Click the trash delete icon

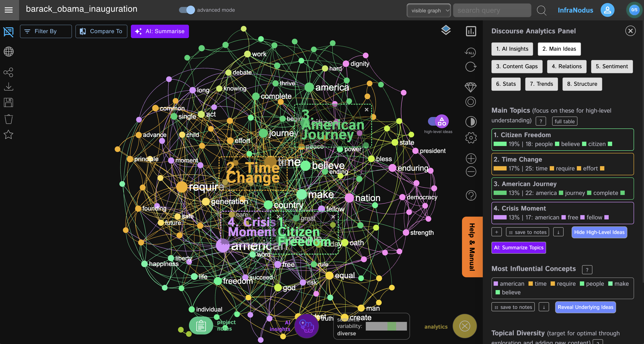(x=8, y=119)
